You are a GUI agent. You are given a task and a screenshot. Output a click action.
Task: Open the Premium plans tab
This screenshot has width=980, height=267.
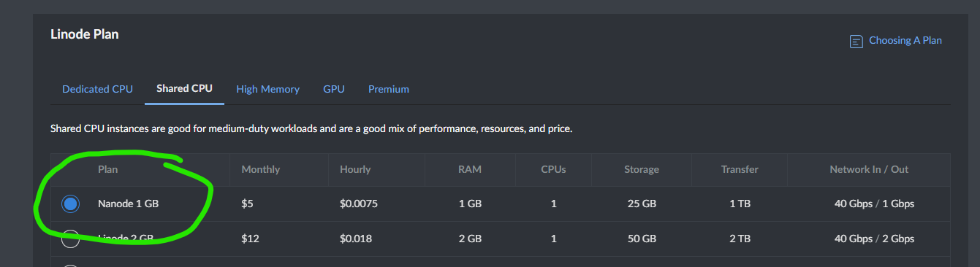point(389,89)
